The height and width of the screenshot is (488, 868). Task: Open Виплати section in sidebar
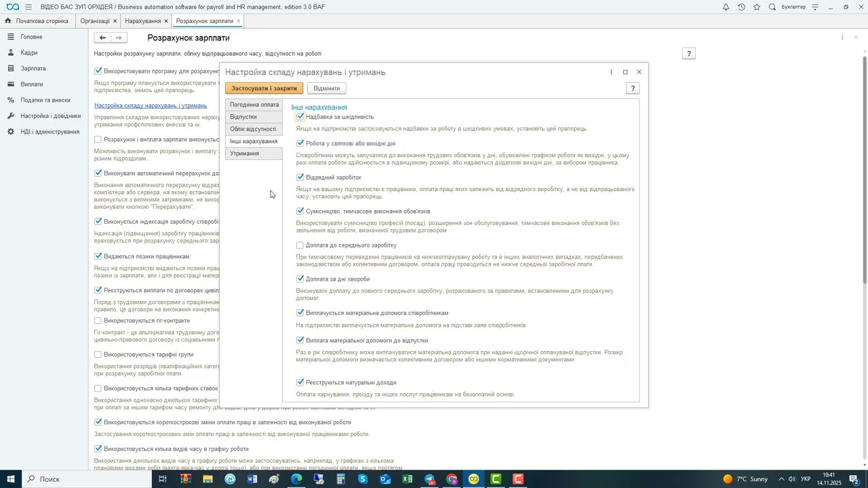point(32,84)
